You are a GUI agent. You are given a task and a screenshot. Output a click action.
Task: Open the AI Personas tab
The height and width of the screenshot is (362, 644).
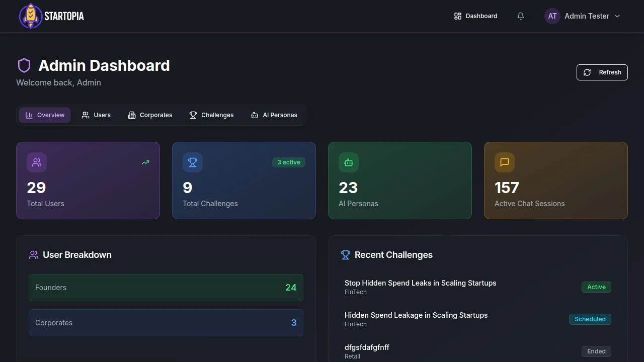coord(274,115)
